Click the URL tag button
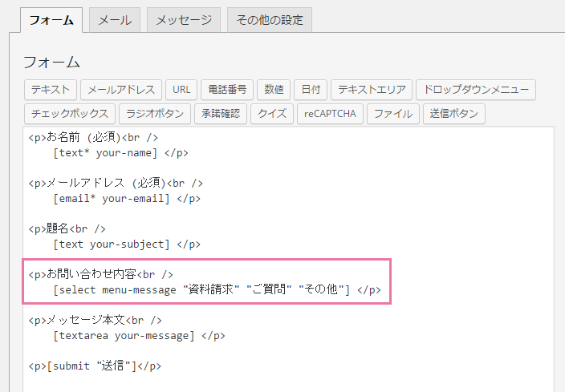The width and height of the screenshot is (565, 392). coord(181,90)
